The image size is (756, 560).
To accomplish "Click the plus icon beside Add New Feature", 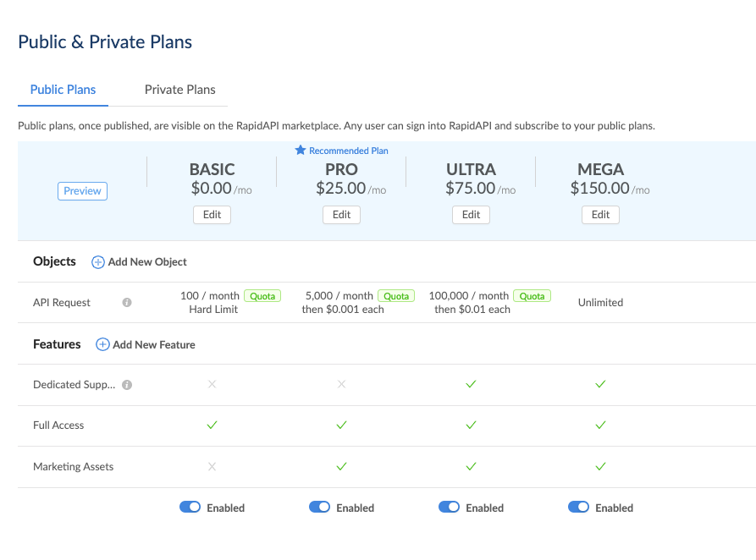I will click(102, 344).
